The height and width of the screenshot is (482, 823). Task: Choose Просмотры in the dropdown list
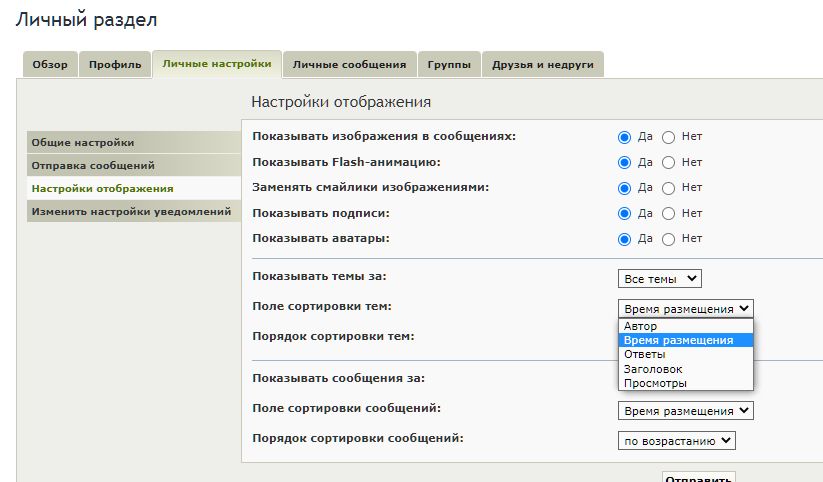click(x=654, y=383)
